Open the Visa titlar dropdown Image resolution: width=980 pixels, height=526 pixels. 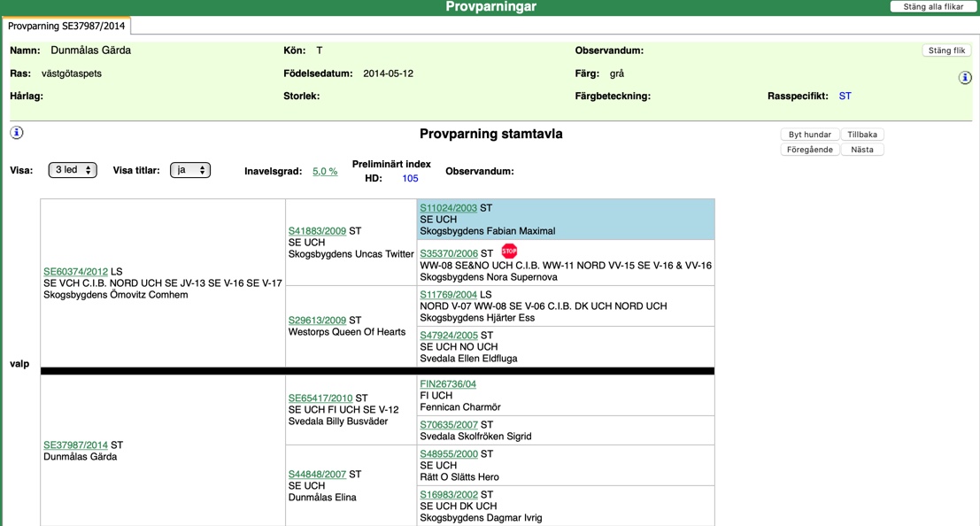tap(190, 170)
